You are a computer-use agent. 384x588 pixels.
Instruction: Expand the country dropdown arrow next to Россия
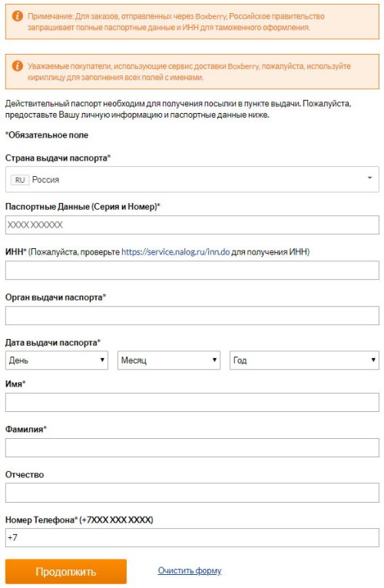pyautogui.click(x=369, y=178)
